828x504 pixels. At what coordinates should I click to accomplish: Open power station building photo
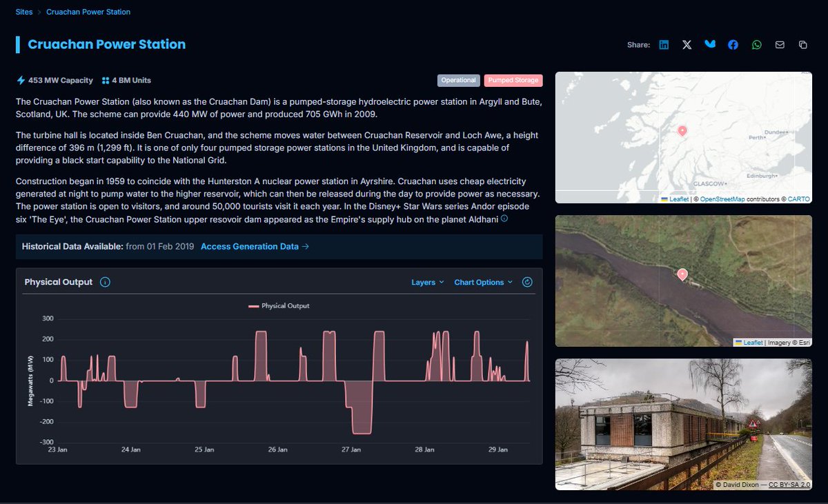[x=684, y=424]
